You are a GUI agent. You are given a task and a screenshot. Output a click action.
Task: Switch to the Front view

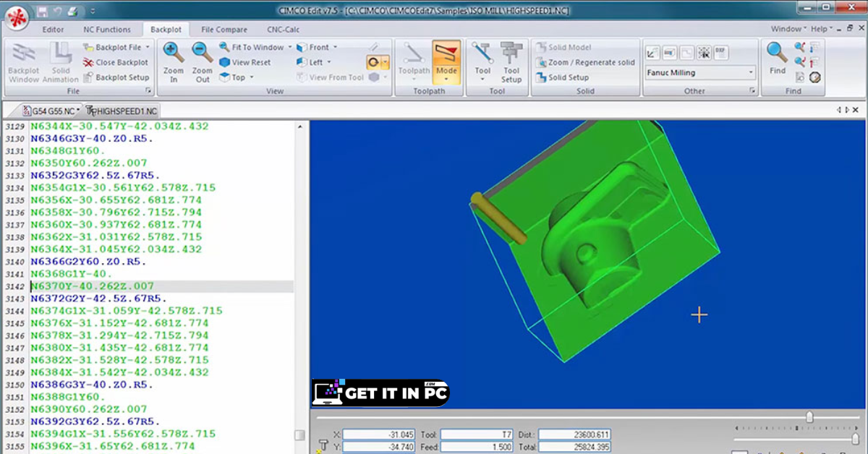click(x=313, y=47)
